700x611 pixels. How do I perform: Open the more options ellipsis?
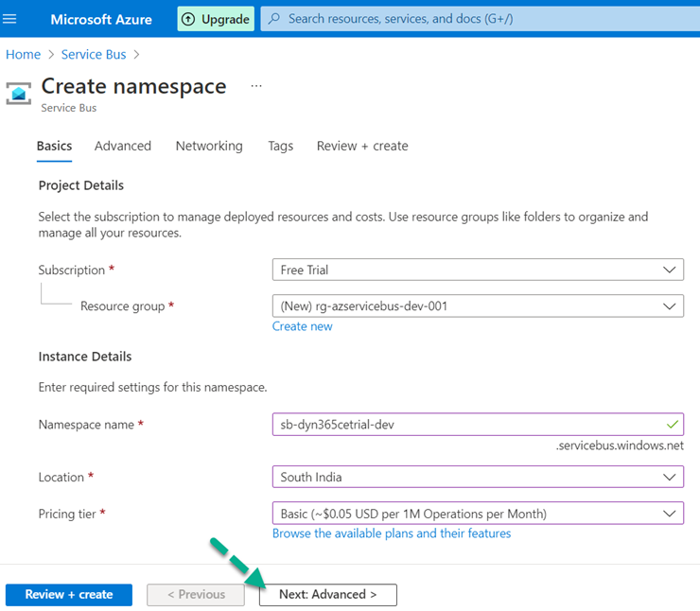pyautogui.click(x=256, y=86)
